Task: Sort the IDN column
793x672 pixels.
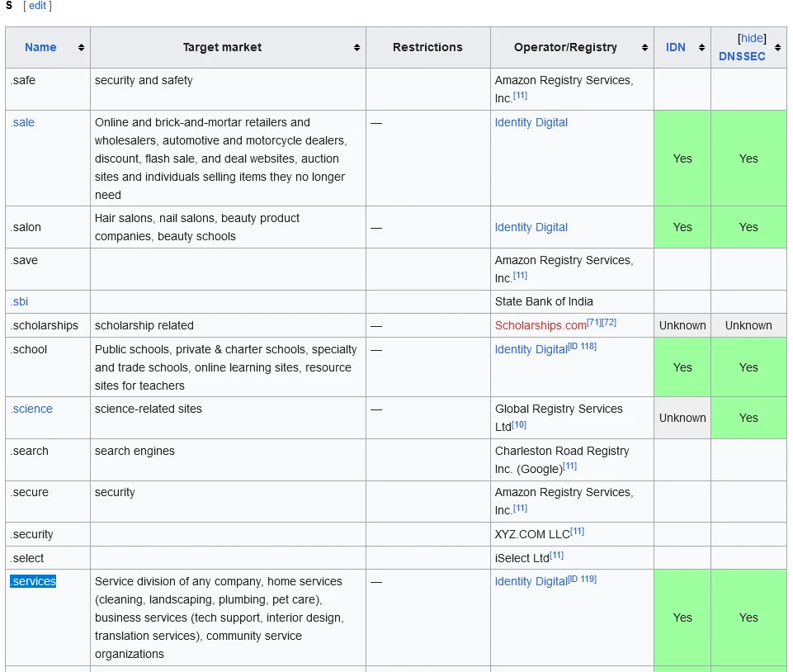Action: tap(702, 47)
